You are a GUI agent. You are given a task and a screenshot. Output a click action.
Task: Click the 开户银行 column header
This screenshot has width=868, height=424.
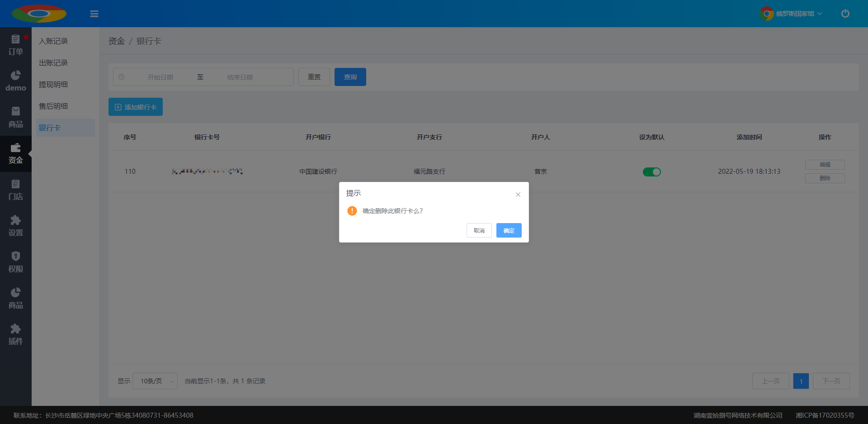[318, 137]
